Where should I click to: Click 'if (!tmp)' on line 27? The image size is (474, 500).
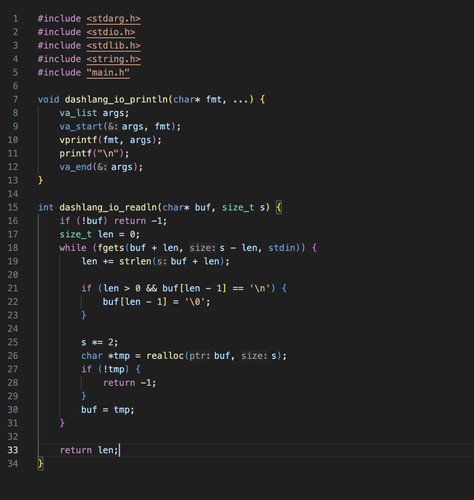pos(105,369)
